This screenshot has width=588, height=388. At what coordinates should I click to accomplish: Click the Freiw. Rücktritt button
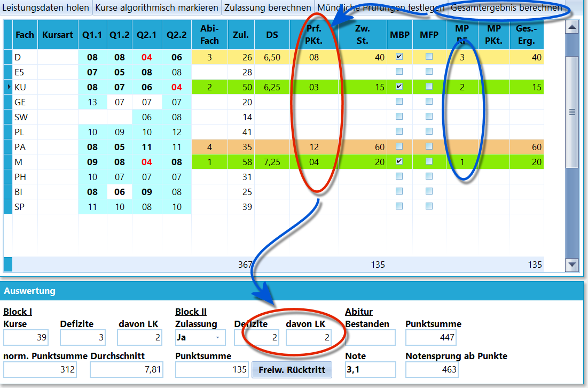[x=292, y=370]
